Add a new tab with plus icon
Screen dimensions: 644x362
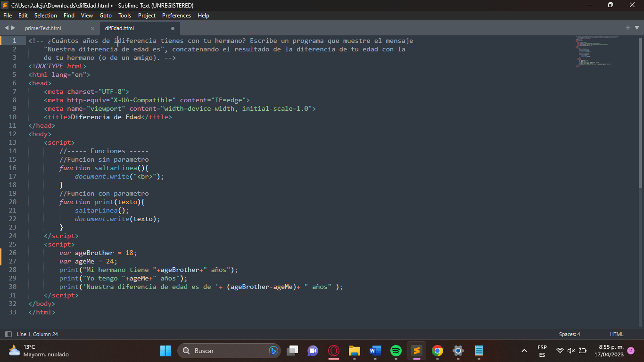pos(628,28)
